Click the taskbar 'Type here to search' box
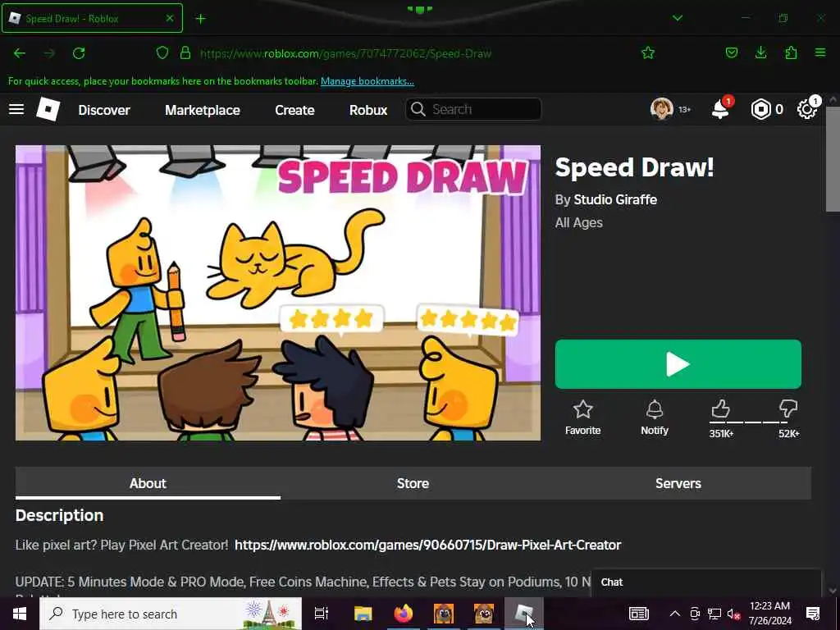 (x=171, y=614)
